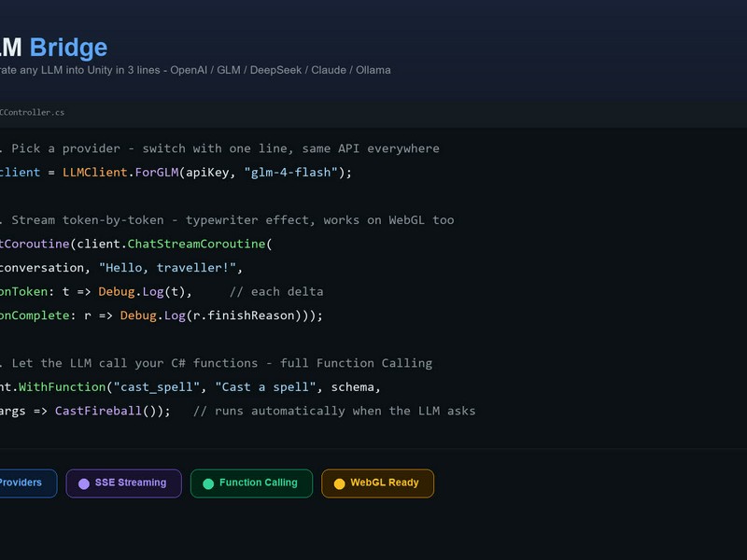Click CastFireball in the code
The height and width of the screenshot is (560, 747).
click(x=98, y=411)
